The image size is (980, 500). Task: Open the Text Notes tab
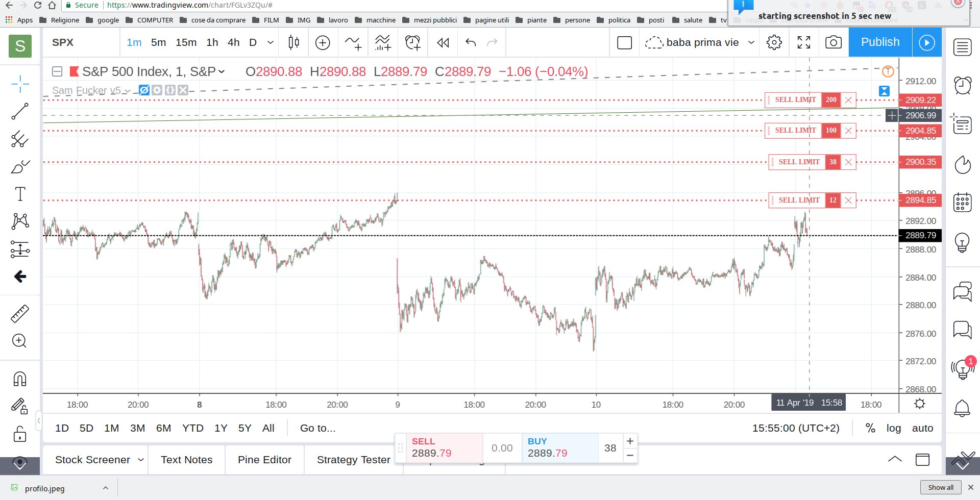(187, 460)
